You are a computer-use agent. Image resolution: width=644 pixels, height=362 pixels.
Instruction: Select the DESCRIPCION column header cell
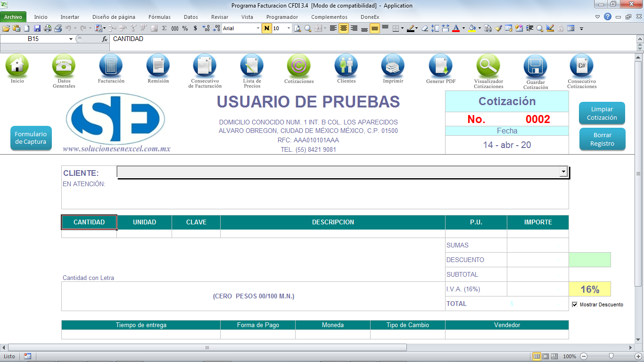(333, 222)
